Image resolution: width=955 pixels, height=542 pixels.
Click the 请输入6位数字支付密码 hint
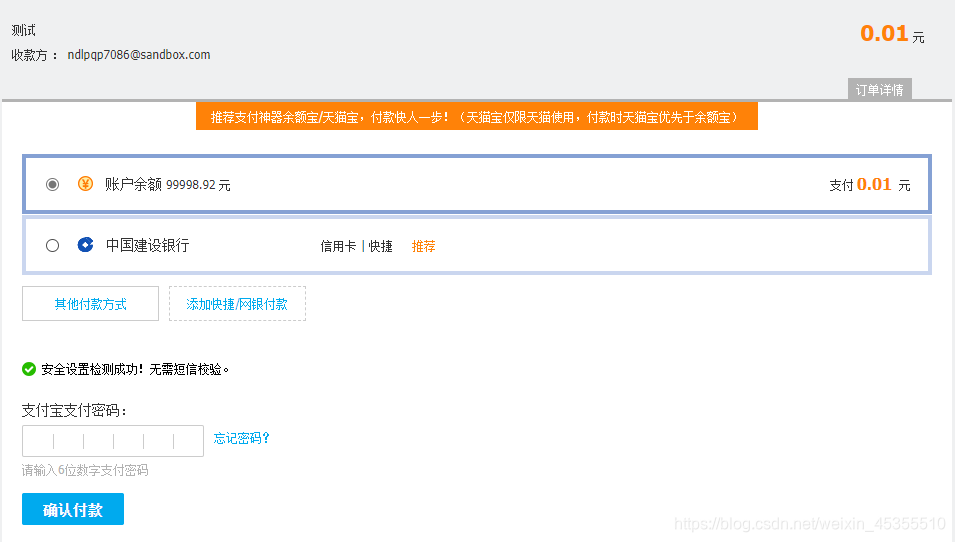click(x=85, y=470)
